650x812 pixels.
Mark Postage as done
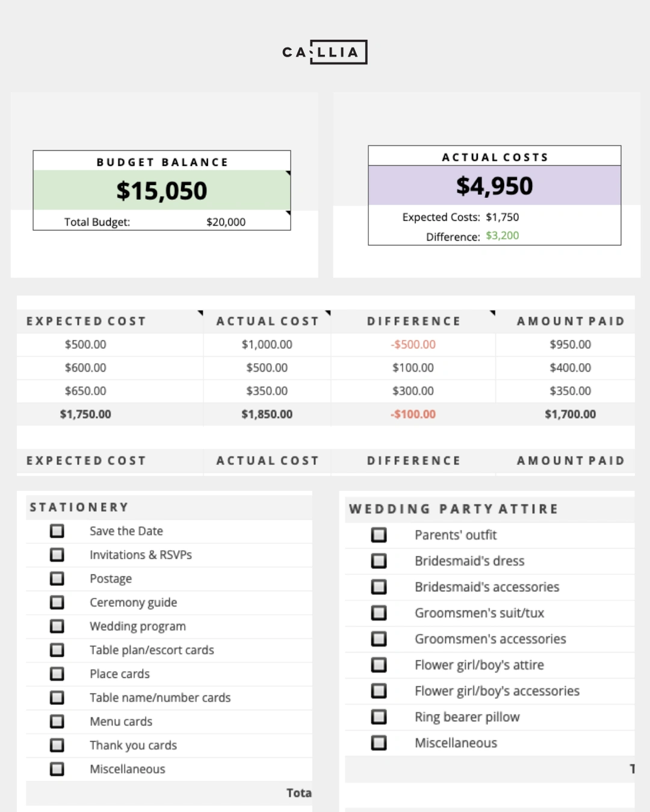[57, 579]
